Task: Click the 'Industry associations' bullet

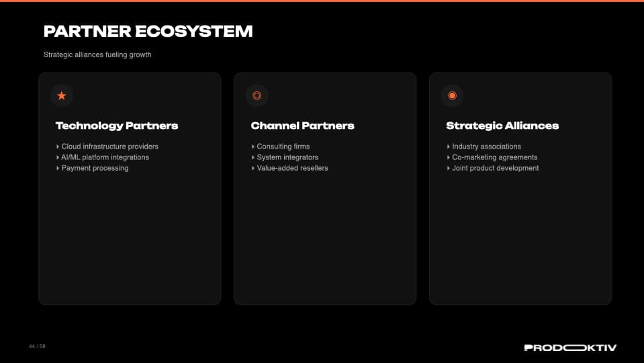Action: [x=486, y=147]
